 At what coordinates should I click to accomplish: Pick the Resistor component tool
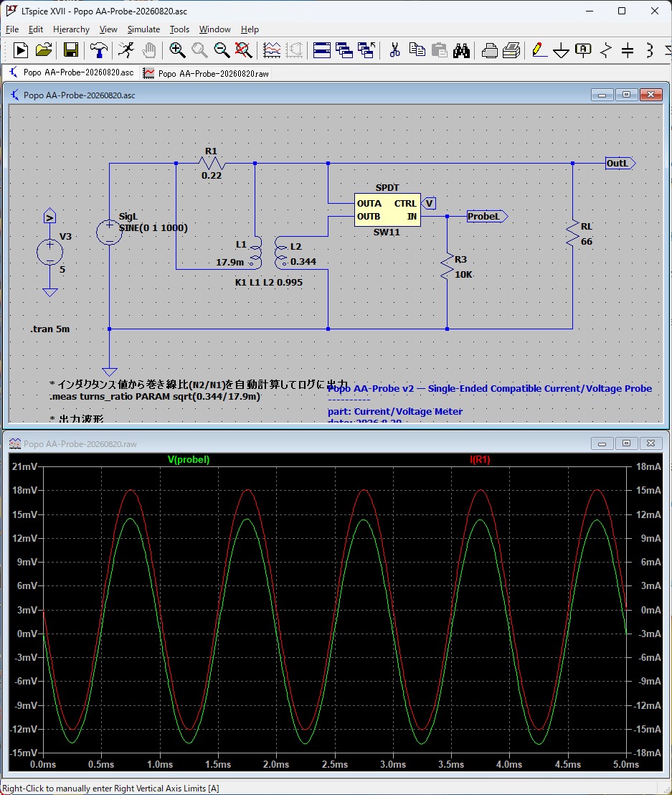(605, 50)
